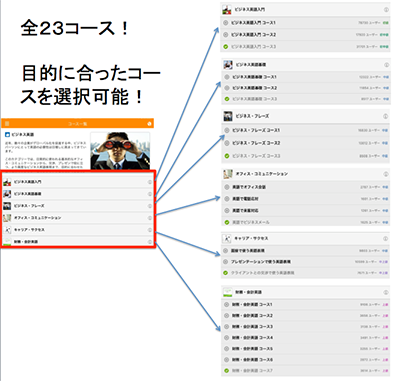Click the 財務・会計英語 thumbnail in the left course list
The height and width of the screenshot is (381, 400).
(7, 242)
